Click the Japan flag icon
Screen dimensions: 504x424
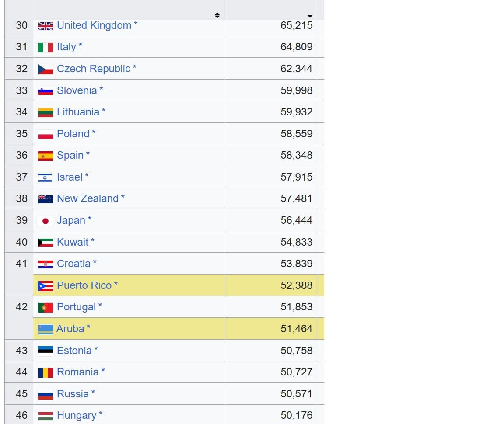[45, 221]
